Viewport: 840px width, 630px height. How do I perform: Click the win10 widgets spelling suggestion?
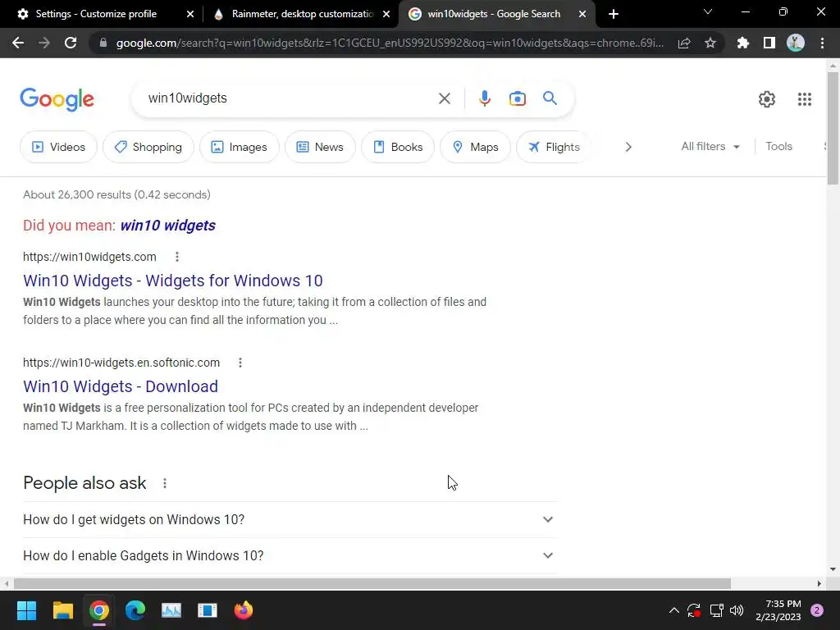click(x=167, y=226)
